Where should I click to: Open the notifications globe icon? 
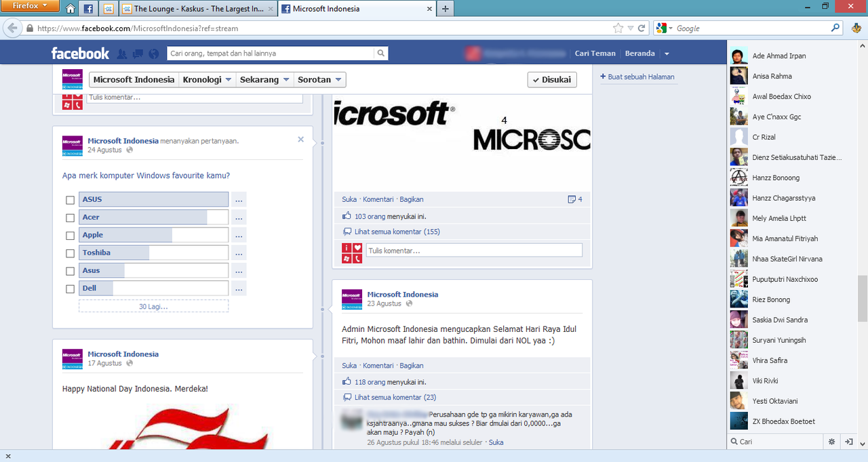(x=153, y=54)
